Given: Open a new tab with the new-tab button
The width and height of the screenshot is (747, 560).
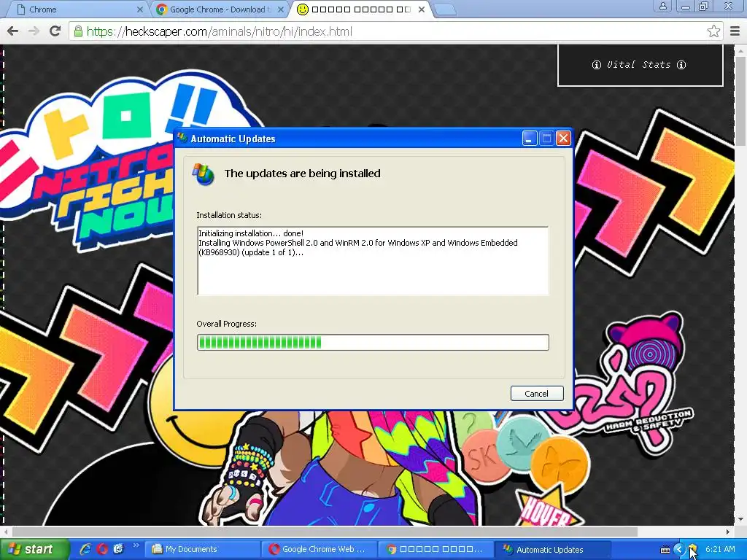Looking at the screenshot, I should [x=446, y=9].
